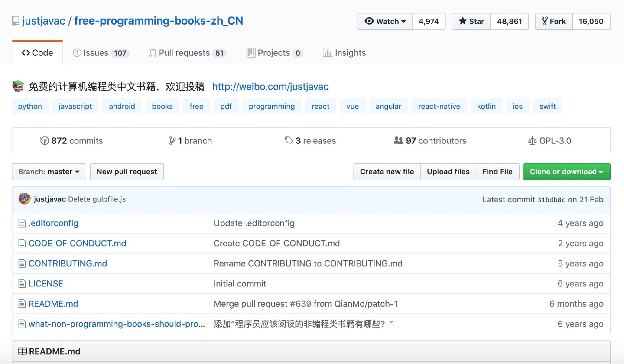Image resolution: width=624 pixels, height=364 pixels.
Task: Open README.md in the file list
Action: [53, 304]
